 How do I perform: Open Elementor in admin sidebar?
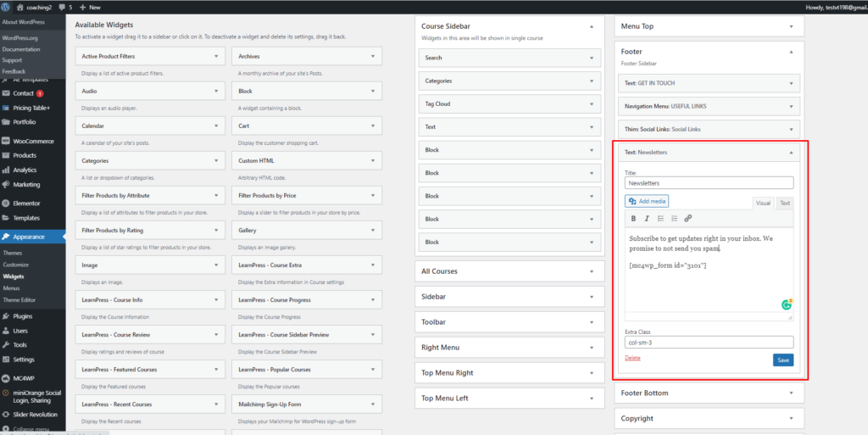pyautogui.click(x=26, y=204)
